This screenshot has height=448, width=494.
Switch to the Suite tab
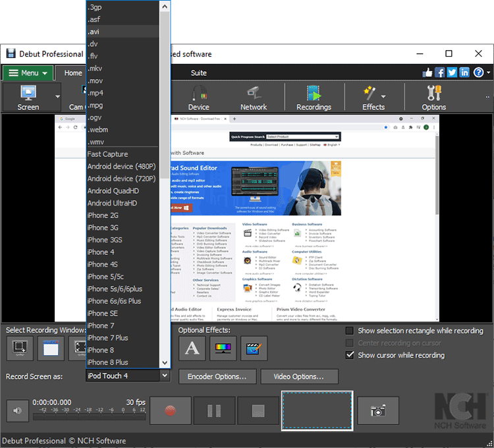point(199,73)
